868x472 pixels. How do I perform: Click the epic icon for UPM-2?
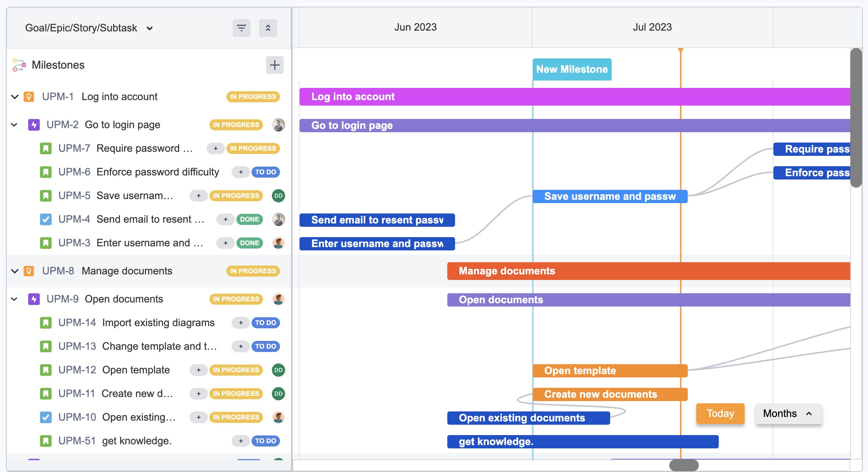[34, 125]
